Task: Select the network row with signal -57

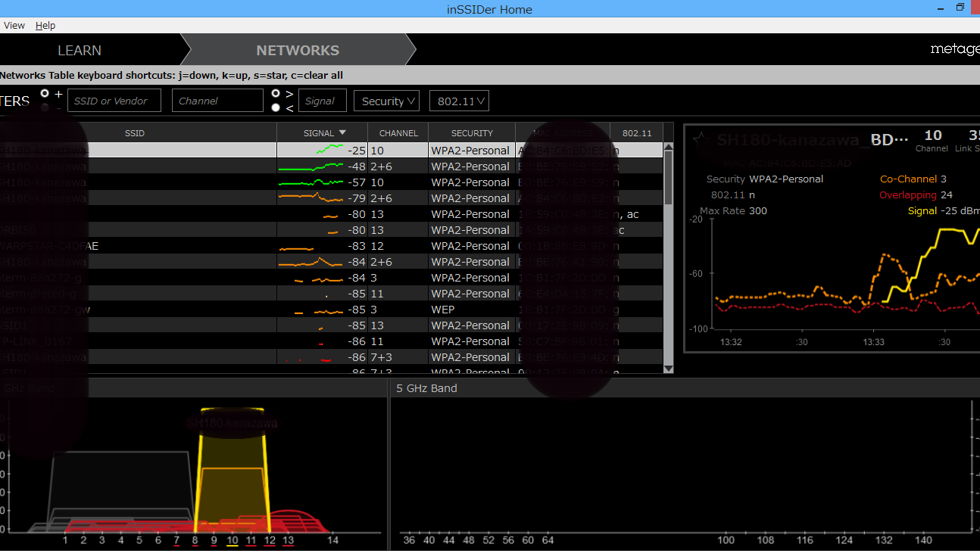Action: click(331, 182)
